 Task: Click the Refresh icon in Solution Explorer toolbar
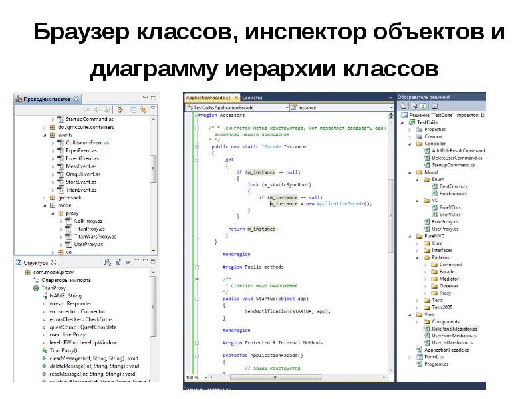423,106
